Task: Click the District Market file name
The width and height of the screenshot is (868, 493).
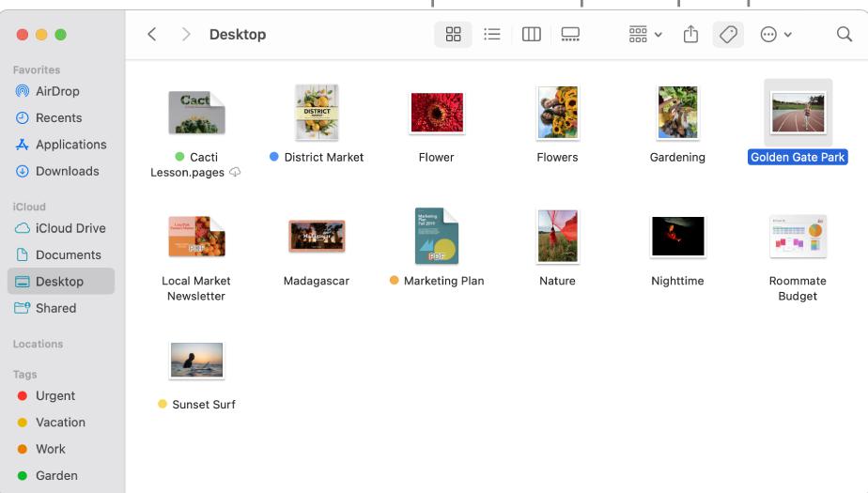Action: point(324,157)
